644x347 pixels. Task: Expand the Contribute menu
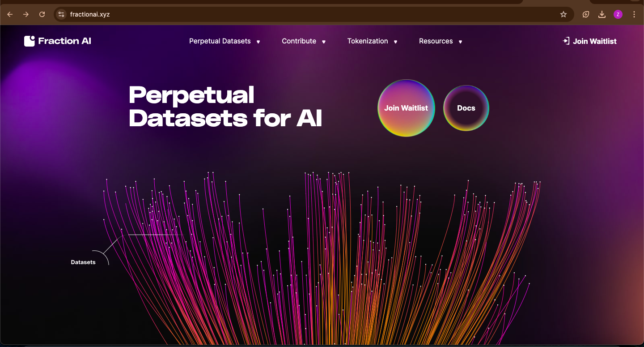coord(299,41)
